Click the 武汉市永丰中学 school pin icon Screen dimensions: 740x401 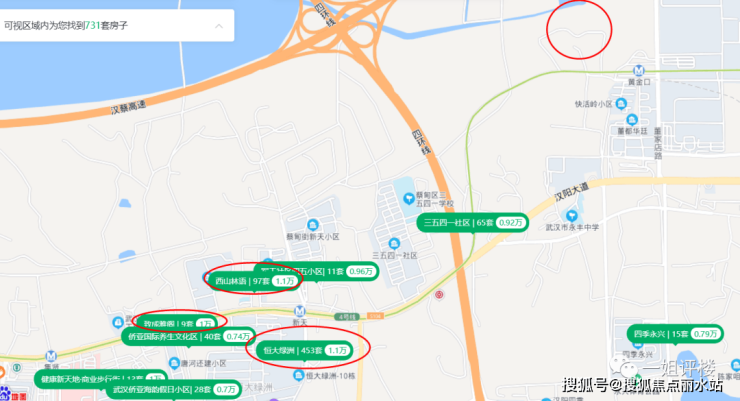pos(572,216)
